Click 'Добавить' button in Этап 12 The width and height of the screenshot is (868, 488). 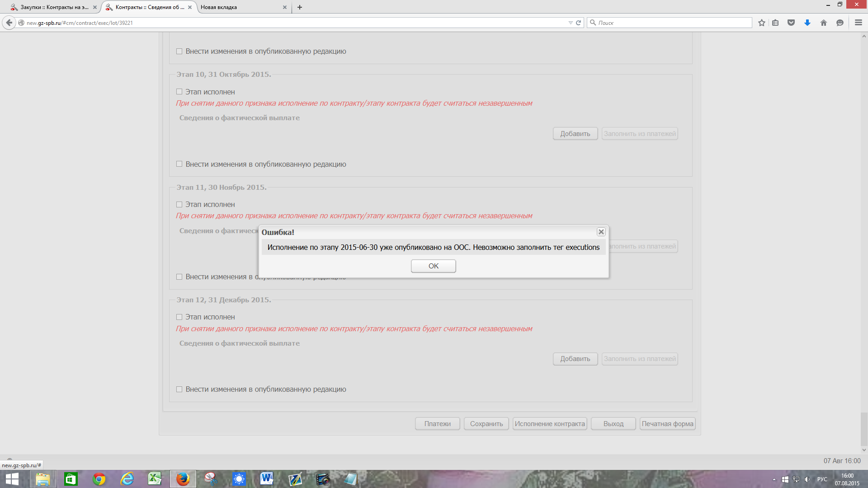coord(575,359)
